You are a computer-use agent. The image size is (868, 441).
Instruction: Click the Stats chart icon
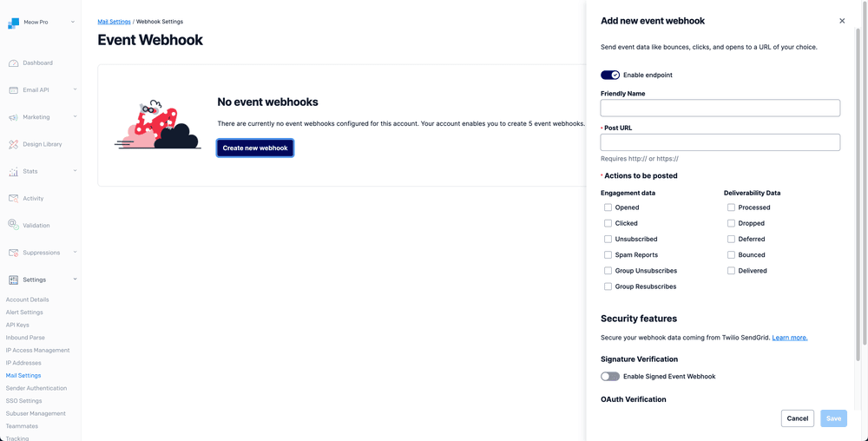coord(13,171)
